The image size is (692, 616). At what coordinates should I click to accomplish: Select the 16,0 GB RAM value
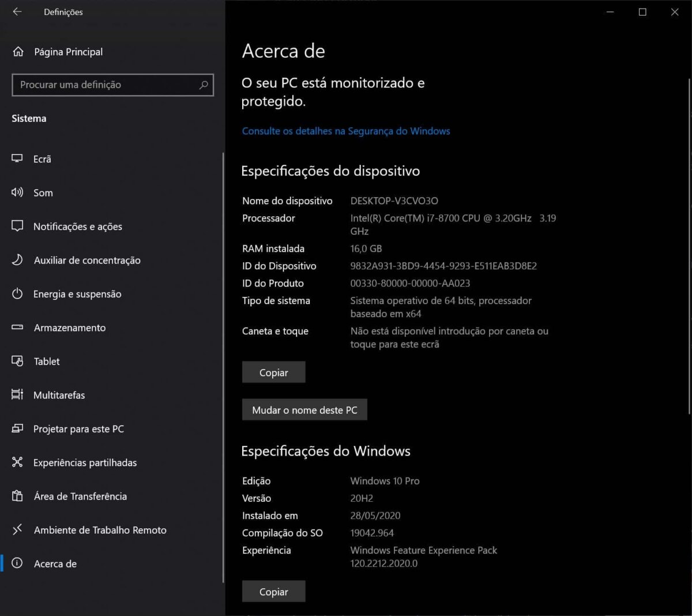point(366,249)
